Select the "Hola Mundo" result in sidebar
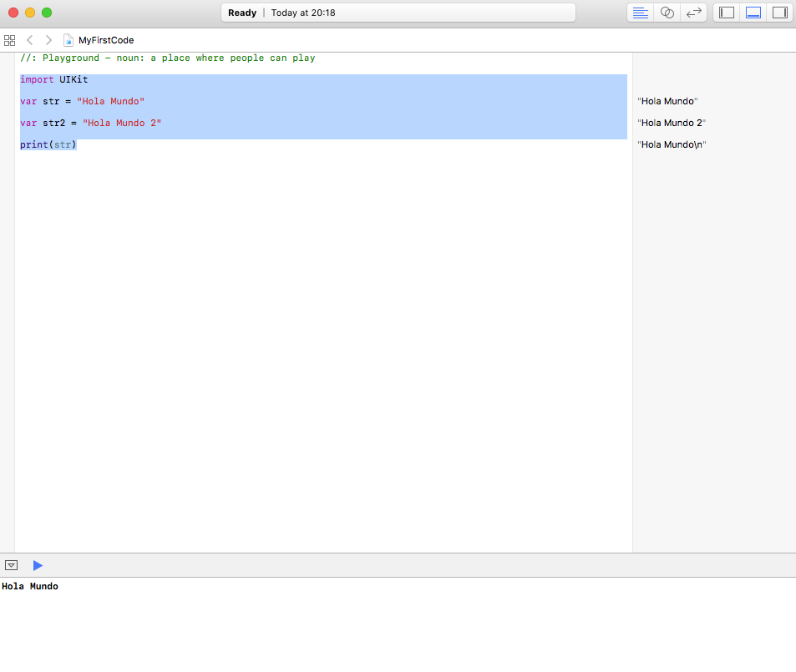Screen dimensions: 796x672 point(667,102)
